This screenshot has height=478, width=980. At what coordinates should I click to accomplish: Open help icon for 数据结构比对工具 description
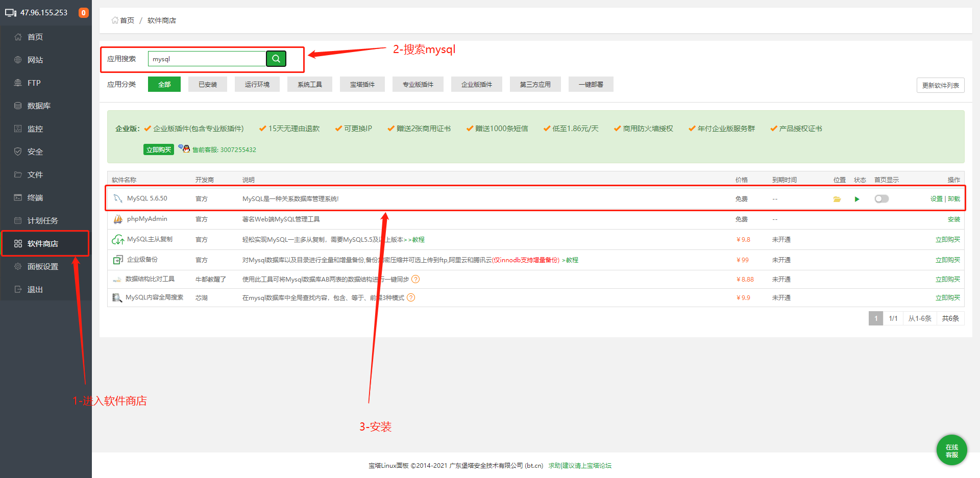pyautogui.click(x=415, y=279)
